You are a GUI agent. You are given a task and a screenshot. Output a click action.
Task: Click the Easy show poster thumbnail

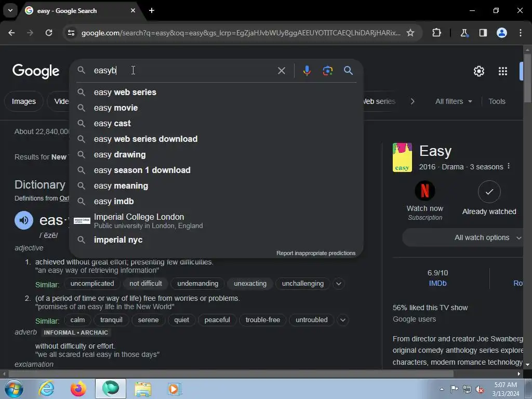pos(402,157)
